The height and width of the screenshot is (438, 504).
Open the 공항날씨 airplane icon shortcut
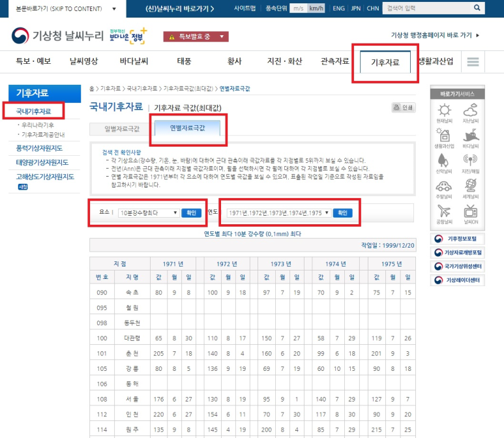(x=444, y=212)
